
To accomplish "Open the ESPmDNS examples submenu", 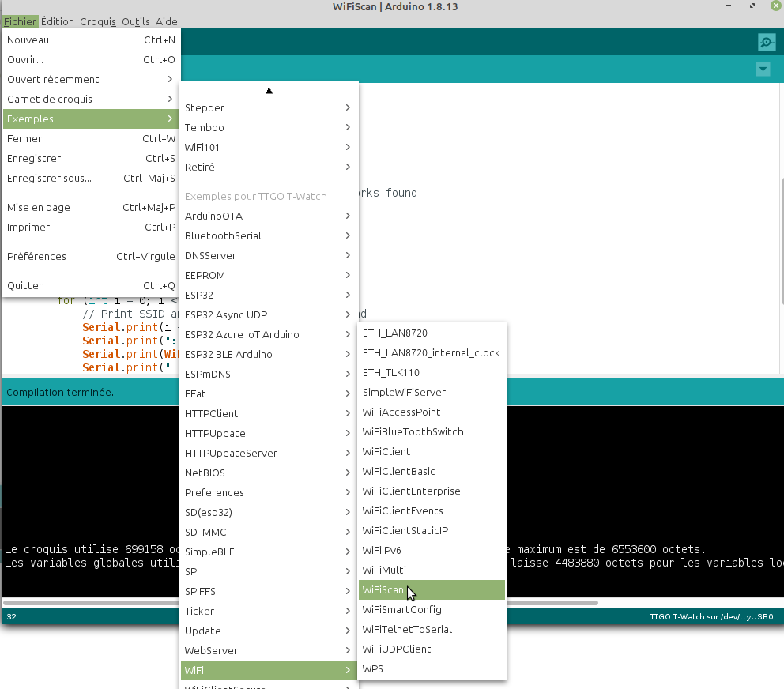I will tap(269, 374).
